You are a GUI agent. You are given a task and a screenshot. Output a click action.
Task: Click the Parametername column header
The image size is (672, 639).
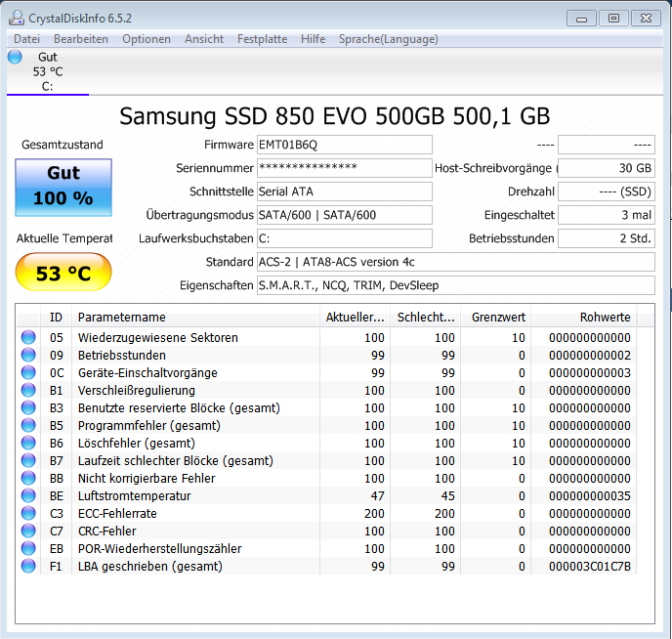pos(196,318)
